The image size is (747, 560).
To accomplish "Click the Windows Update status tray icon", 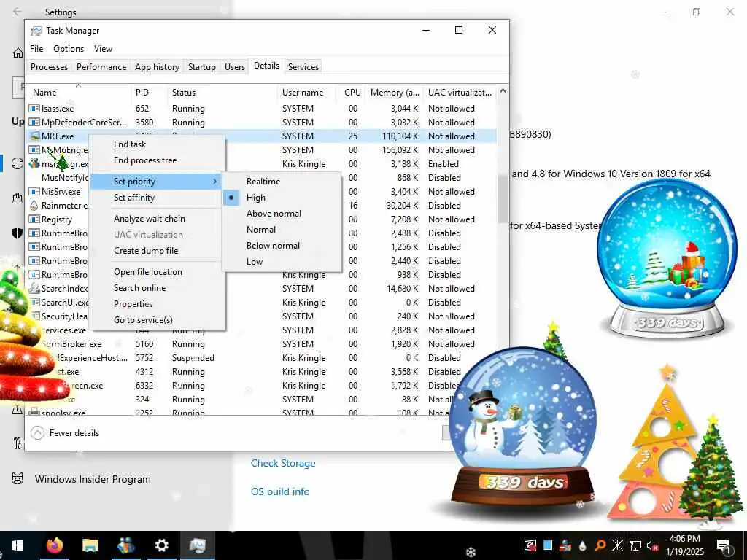I will 530,545.
